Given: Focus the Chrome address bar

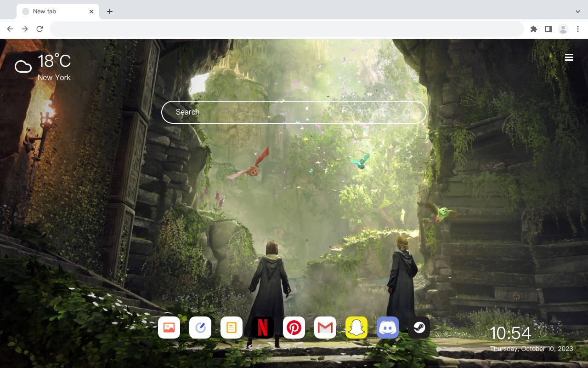Looking at the screenshot, I should pos(287,29).
